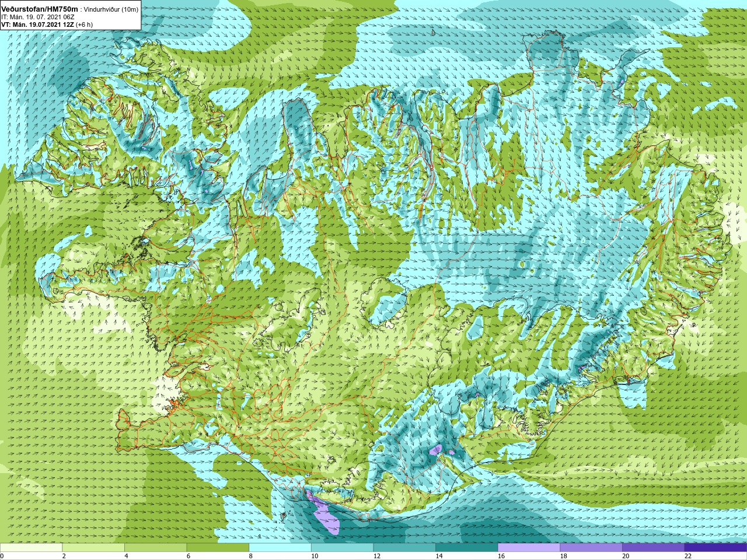Viewport: 747px width, 560px height.
Task: Click the '12' legend scale label
Action: [377, 556]
